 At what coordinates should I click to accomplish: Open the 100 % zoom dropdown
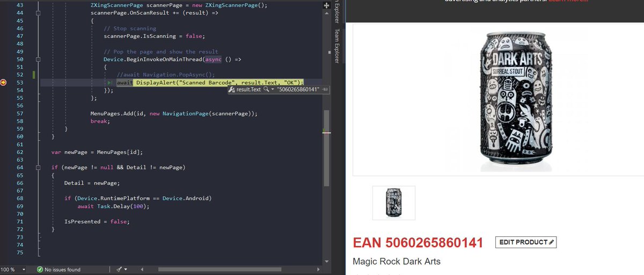(23, 270)
